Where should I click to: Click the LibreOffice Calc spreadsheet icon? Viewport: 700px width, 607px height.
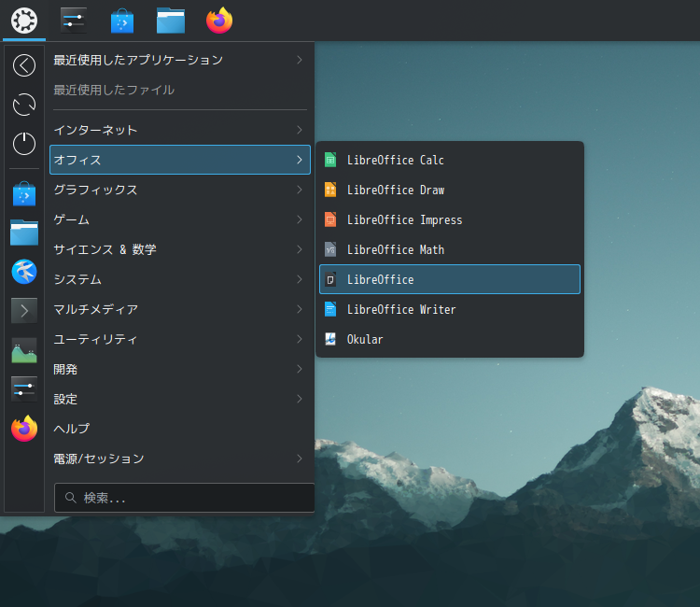(330, 160)
